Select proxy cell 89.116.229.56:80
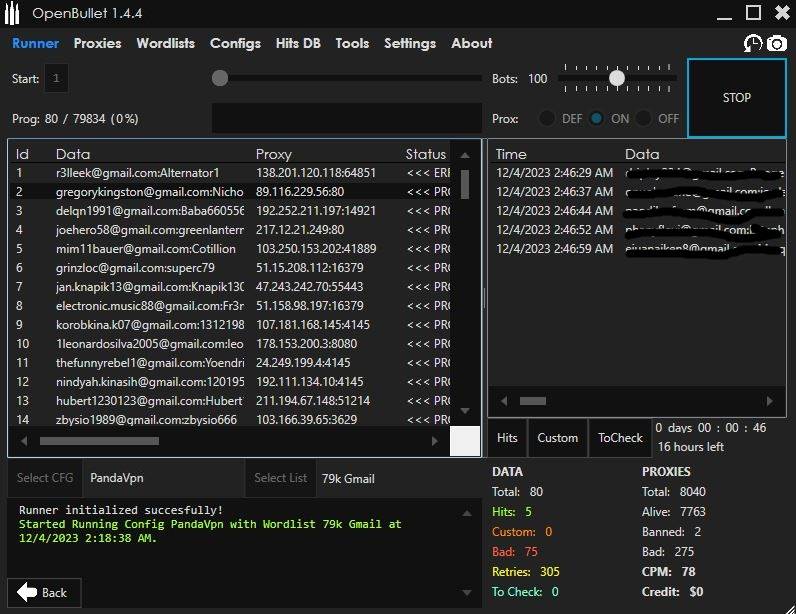This screenshot has height=614, width=796. [x=300, y=191]
